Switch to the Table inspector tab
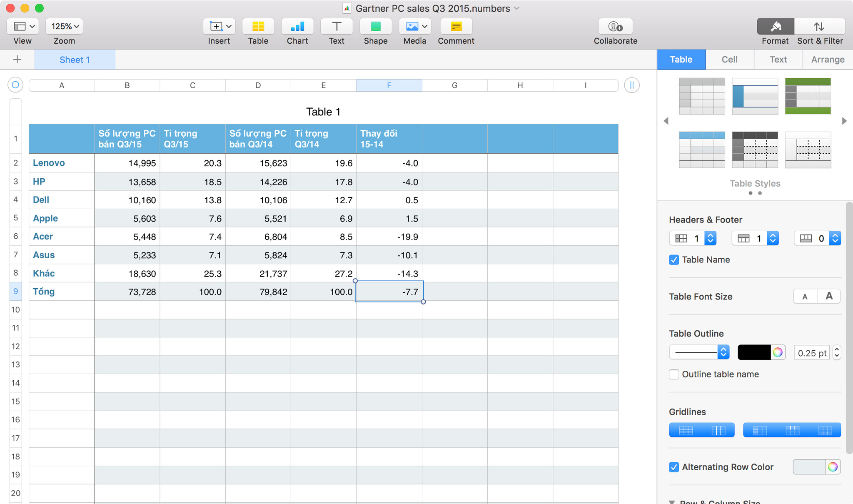 click(681, 60)
